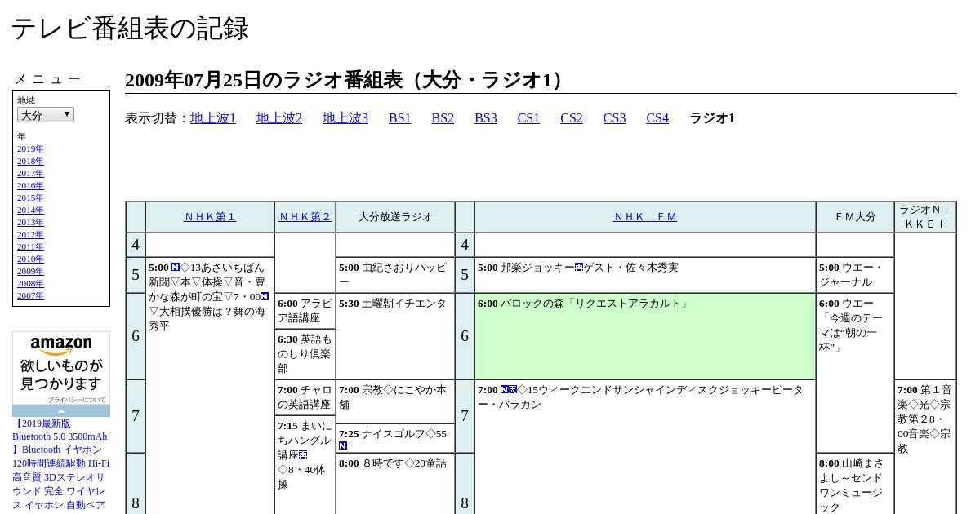Switch view to BS3
The image size is (980, 514).
[486, 118]
